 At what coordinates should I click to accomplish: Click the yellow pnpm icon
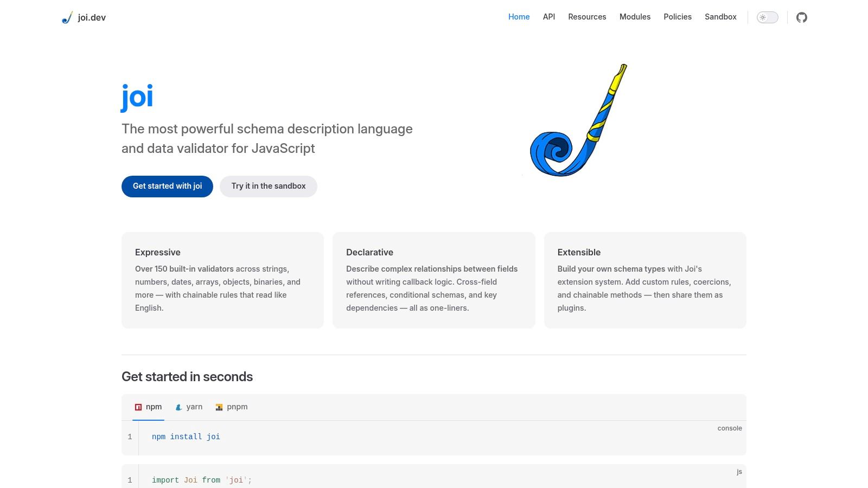(219, 407)
